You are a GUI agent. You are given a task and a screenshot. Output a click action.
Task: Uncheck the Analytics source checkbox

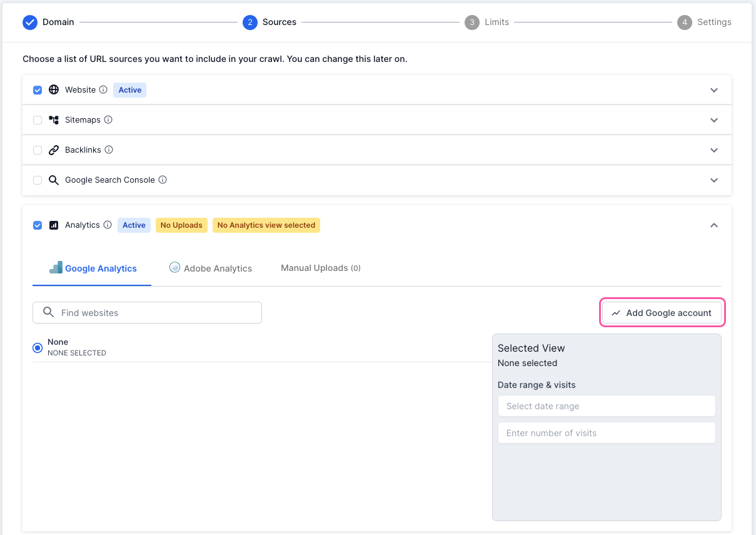click(x=38, y=225)
